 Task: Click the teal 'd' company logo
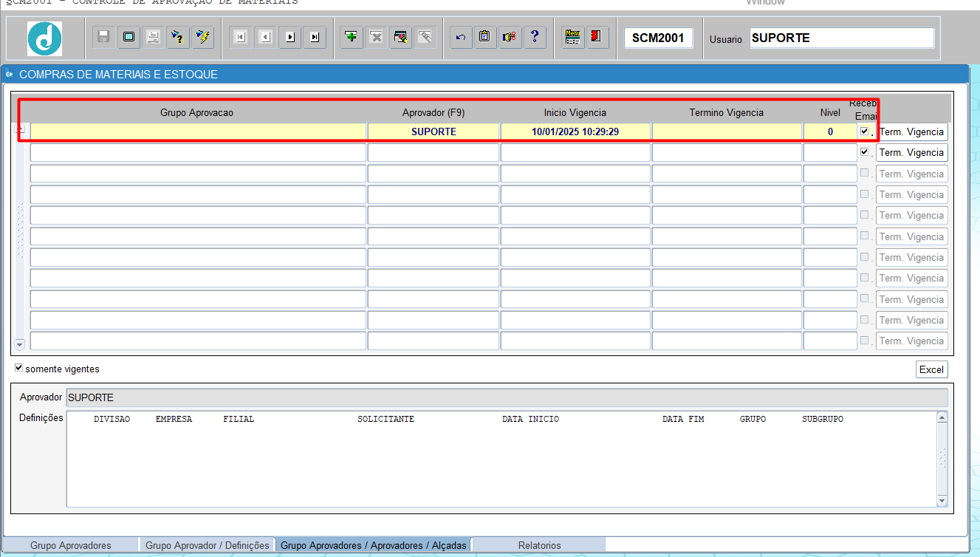[44, 38]
